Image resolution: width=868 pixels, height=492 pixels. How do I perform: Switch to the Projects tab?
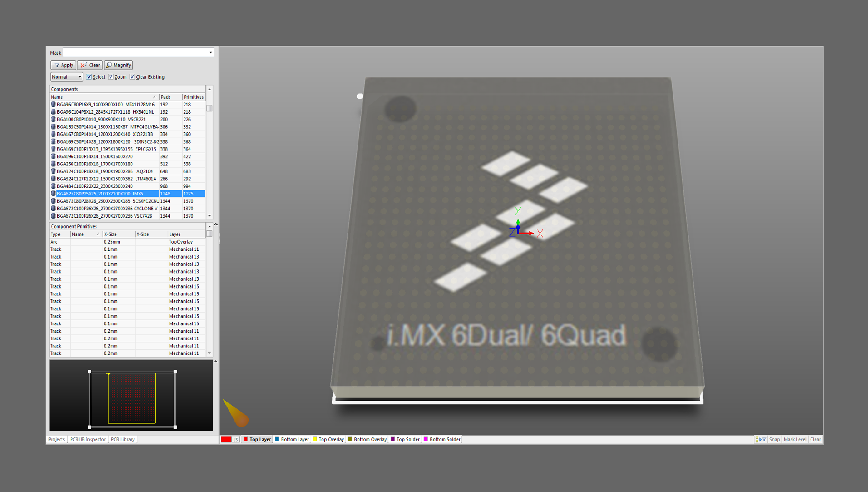point(56,440)
